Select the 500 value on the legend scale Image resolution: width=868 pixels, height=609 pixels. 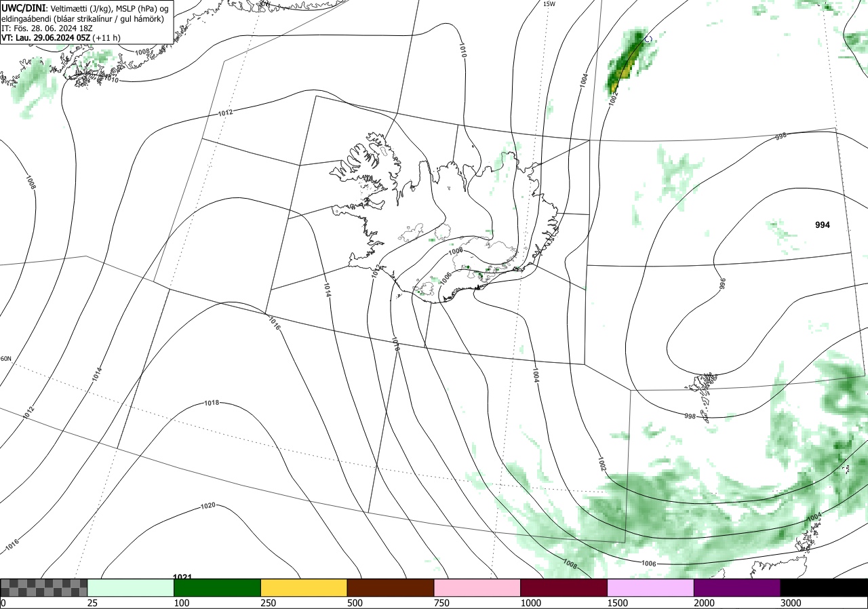(355, 603)
